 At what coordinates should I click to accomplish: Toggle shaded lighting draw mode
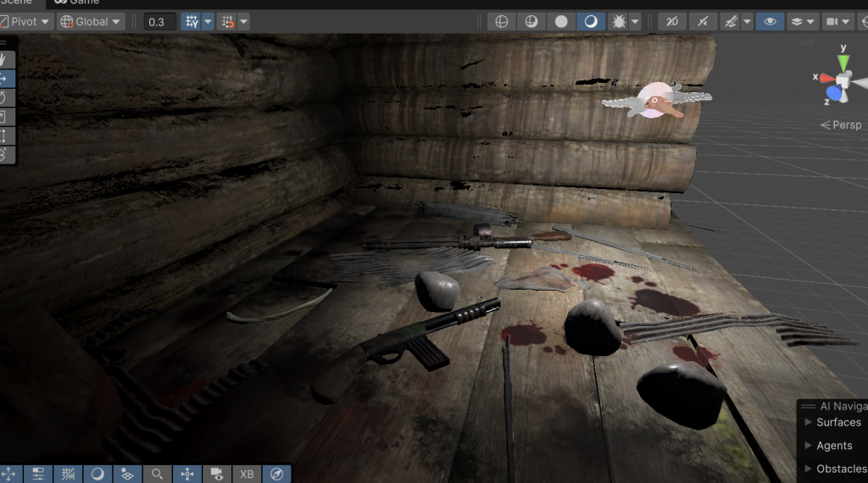pos(591,21)
